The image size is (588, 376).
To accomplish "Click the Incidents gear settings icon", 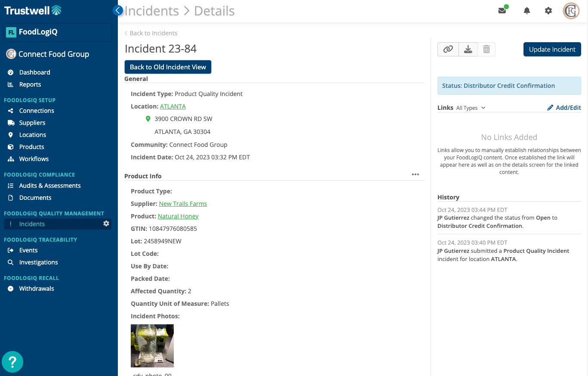I will pos(106,224).
